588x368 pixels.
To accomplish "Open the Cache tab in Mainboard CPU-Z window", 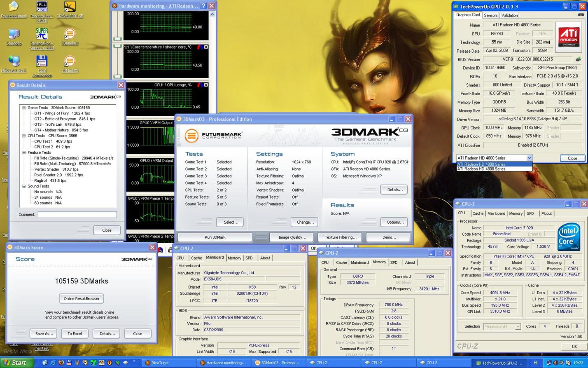I will coord(196,258).
